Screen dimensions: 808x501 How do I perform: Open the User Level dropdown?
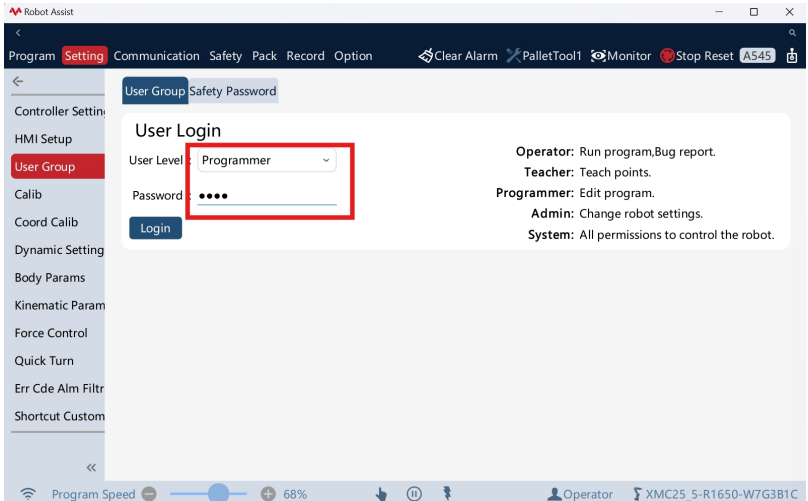[267, 160]
